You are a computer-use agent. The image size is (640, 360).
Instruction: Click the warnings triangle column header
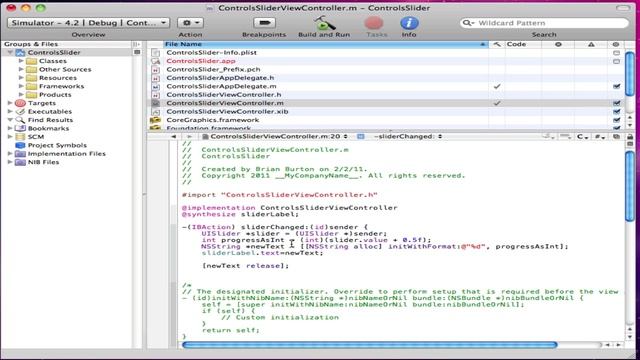(591, 44)
